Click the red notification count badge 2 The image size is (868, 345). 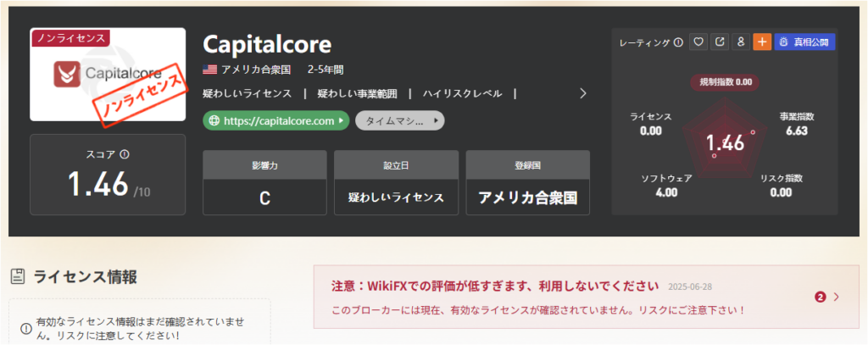[x=821, y=298]
